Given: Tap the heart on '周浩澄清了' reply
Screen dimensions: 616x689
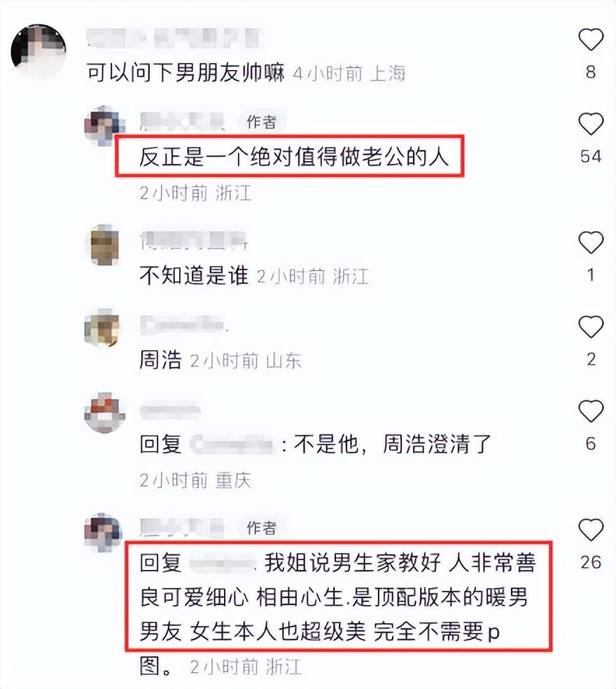Looking at the screenshot, I should pos(591,411).
